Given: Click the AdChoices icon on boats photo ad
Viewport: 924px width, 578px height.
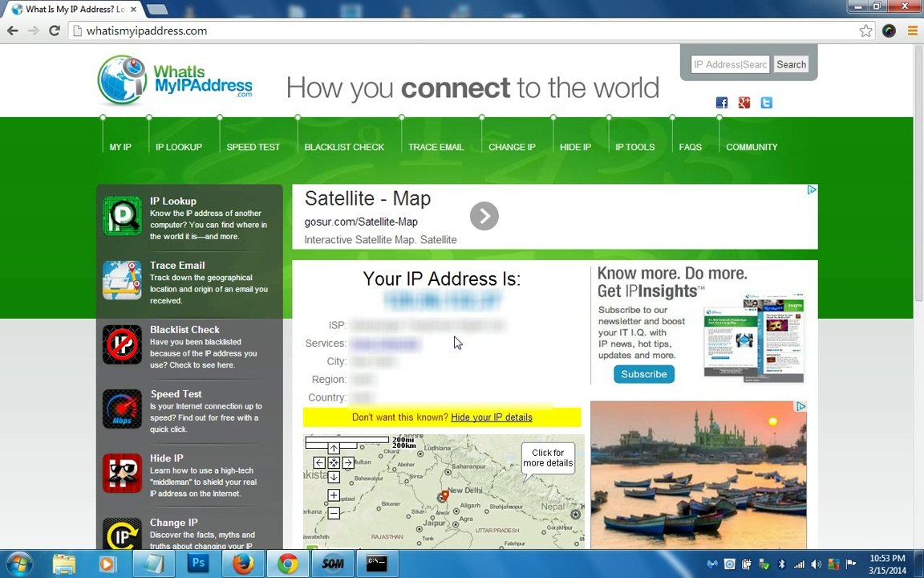Looking at the screenshot, I should coord(800,406).
